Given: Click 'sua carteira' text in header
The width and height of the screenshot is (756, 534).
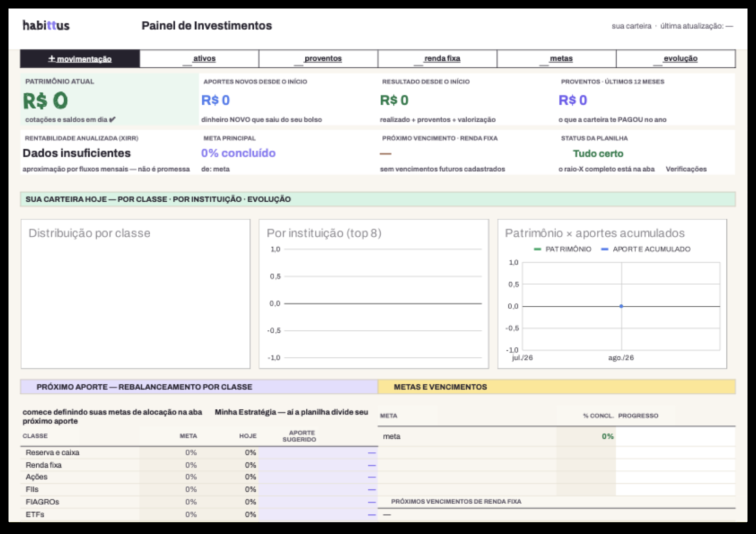Looking at the screenshot, I should tap(631, 26).
